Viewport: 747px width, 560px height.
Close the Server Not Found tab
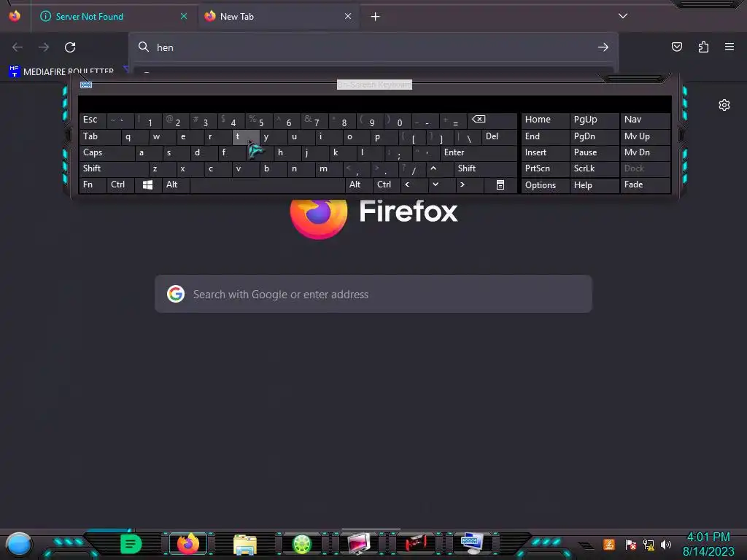click(184, 16)
